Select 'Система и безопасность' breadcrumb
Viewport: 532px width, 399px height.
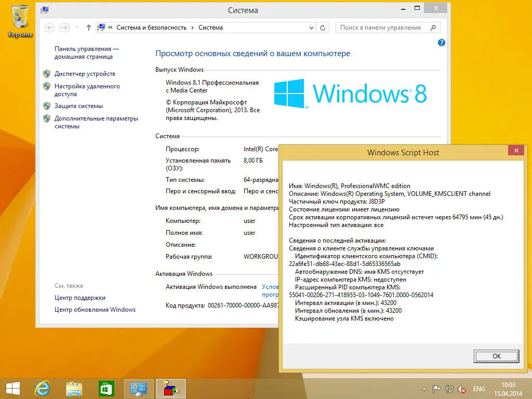(x=151, y=28)
